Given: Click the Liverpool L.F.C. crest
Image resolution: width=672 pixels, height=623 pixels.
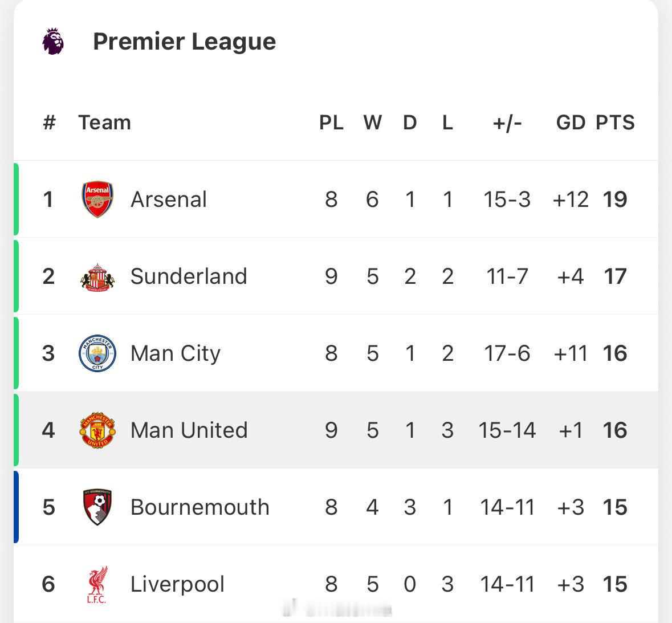Looking at the screenshot, I should point(97,584).
